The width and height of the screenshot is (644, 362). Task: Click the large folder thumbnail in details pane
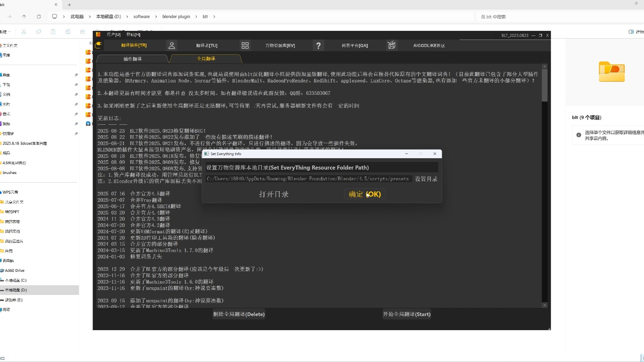(611, 71)
